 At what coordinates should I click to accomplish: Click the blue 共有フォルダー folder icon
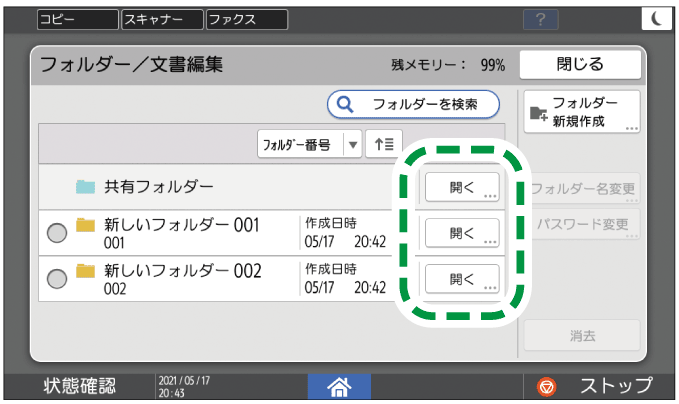pyautogui.click(x=85, y=187)
